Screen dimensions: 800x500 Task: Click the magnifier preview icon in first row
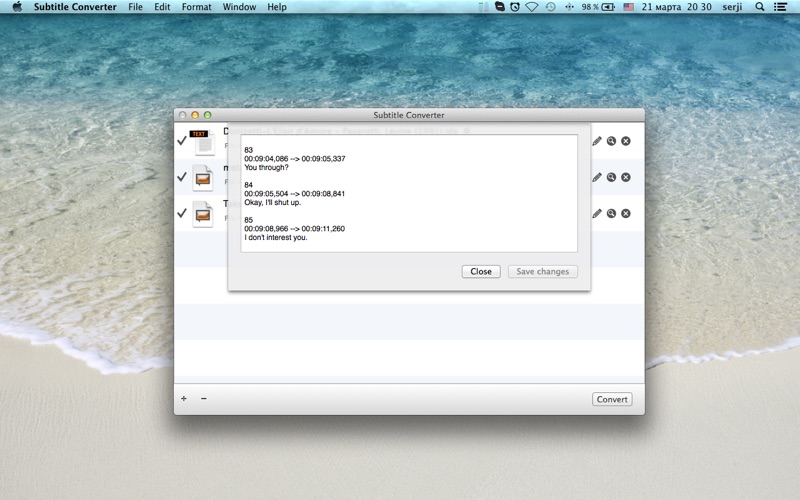(611, 141)
